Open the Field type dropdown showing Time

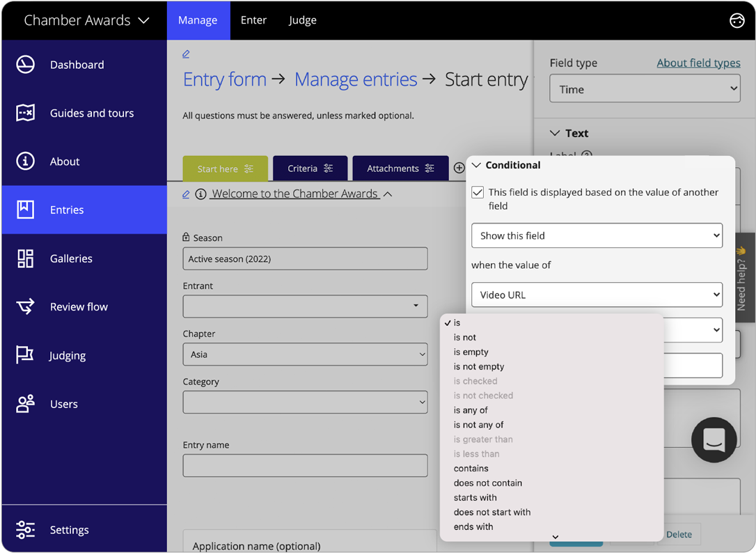point(645,88)
